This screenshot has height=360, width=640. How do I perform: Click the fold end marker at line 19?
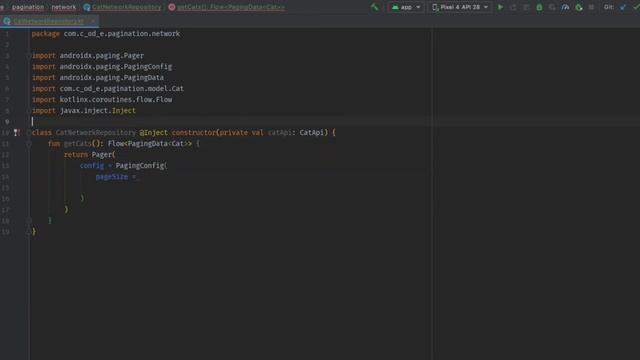tap(29, 231)
